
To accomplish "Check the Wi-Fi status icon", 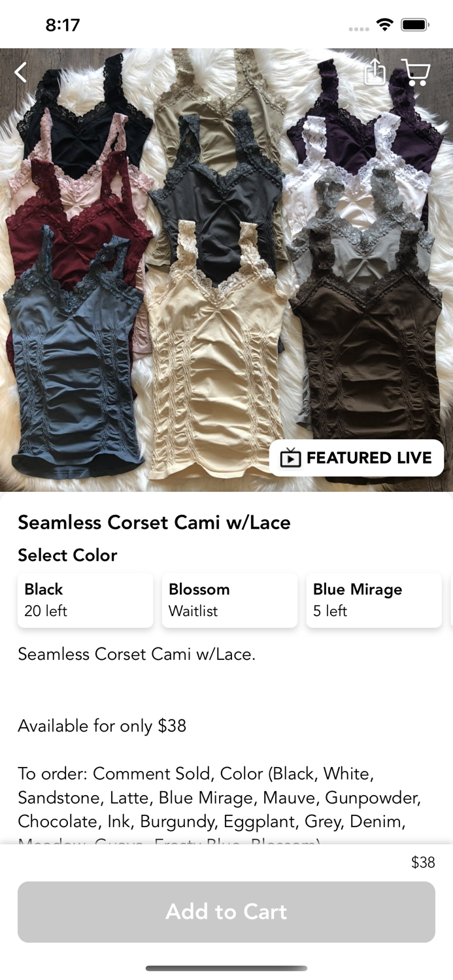I will pyautogui.click(x=385, y=25).
